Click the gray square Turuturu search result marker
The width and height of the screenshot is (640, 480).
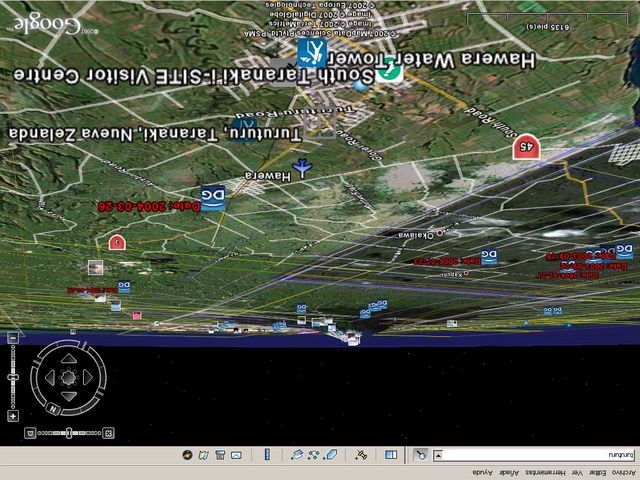coord(320,124)
